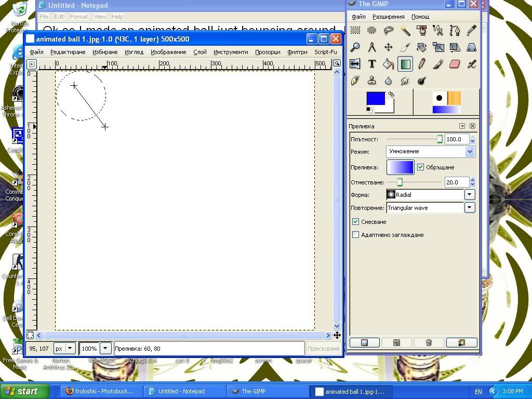
Task: Select the Paintbrush tool
Action: click(x=438, y=64)
